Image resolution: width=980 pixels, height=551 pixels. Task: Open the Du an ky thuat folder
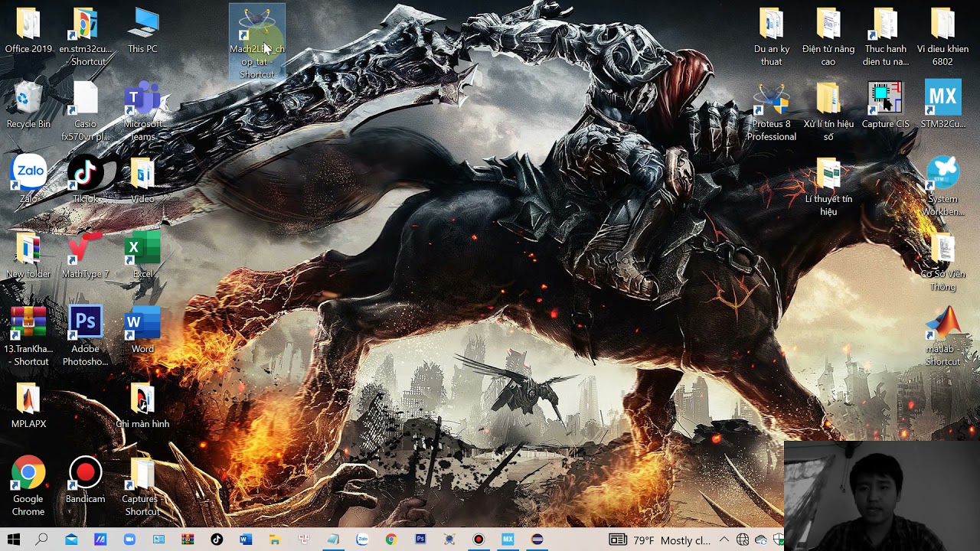tap(771, 37)
